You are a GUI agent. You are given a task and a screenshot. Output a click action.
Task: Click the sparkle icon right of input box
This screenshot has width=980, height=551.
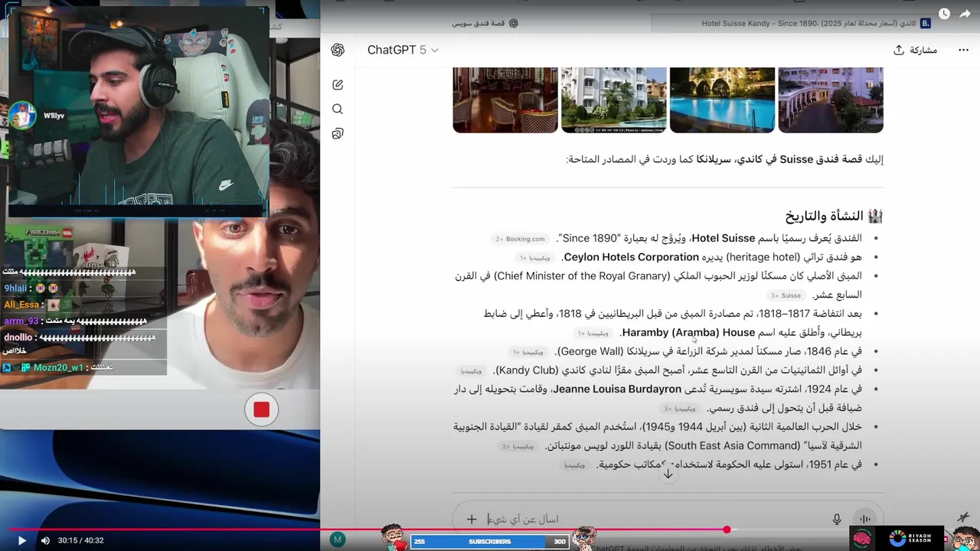point(963,518)
